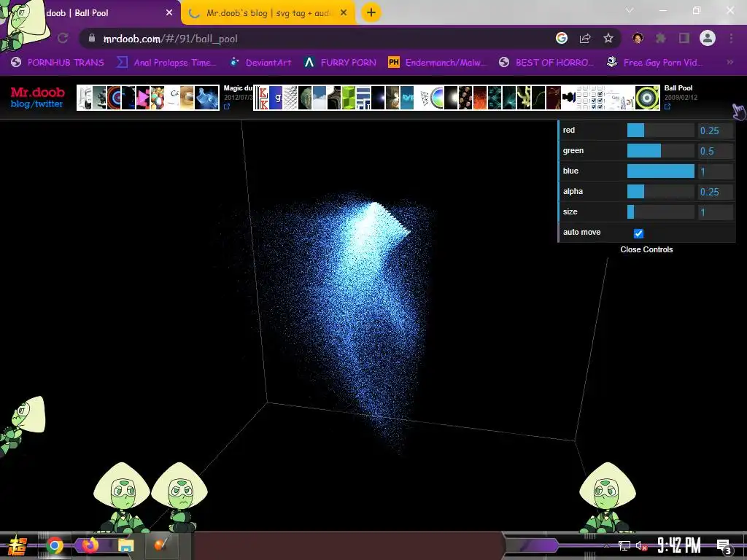Open the pink triangle experiment thumbnail
Image resolution: width=747 pixels, height=560 pixels.
tap(143, 98)
